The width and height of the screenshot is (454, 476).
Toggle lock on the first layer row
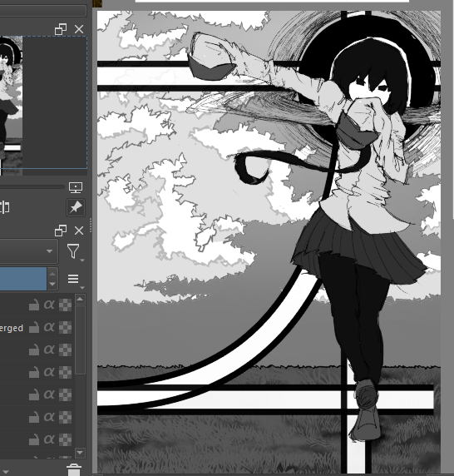[x=34, y=305]
